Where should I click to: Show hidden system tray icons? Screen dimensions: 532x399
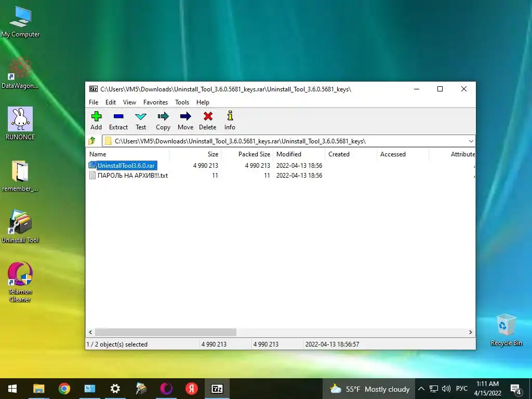click(421, 389)
